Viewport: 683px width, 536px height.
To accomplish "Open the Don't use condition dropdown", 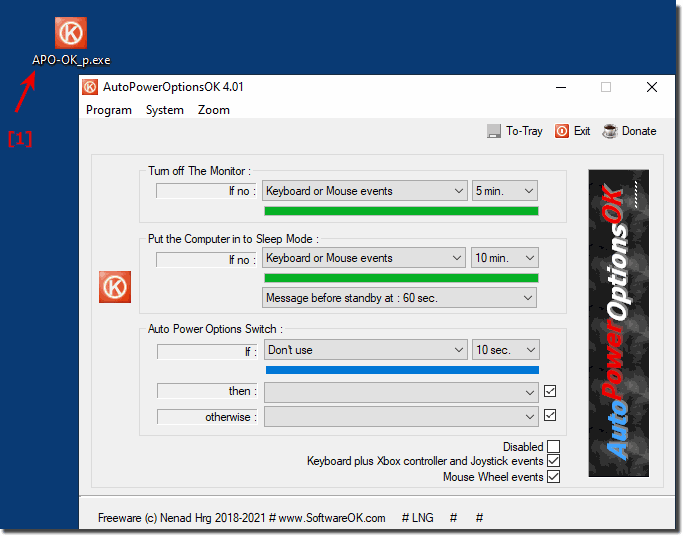I will tap(365, 350).
